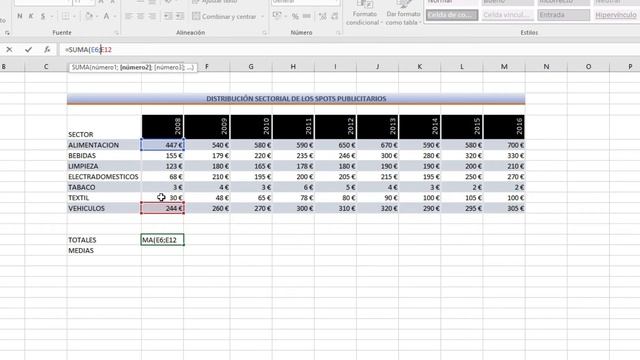Align text right icon
640x360 pixels.
(152, 16)
